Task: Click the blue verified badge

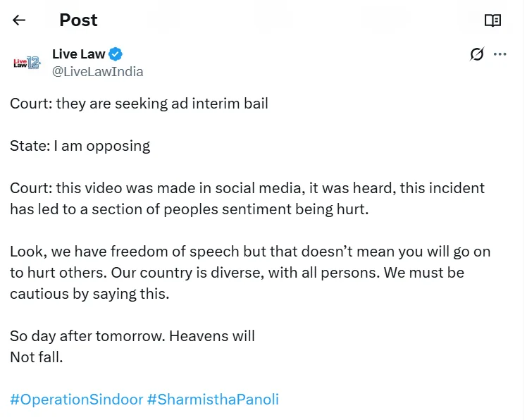Action: click(x=116, y=54)
